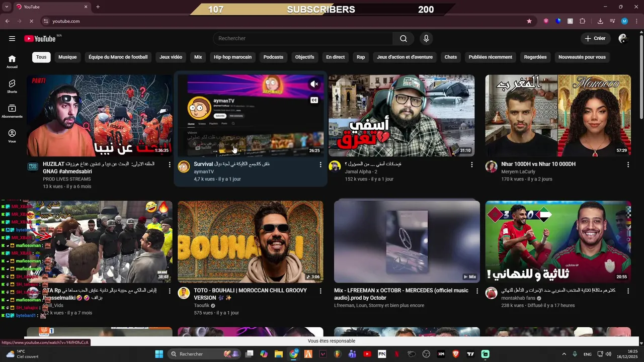Unmute the Survival video preview

[314, 84]
